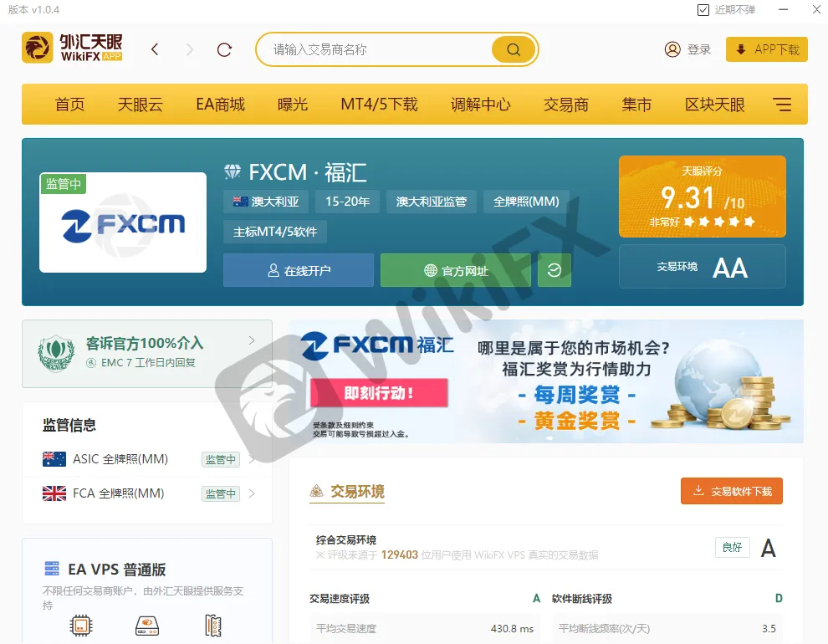Open the 曝光 menu item
This screenshot has width=828, height=644.
[x=293, y=105]
